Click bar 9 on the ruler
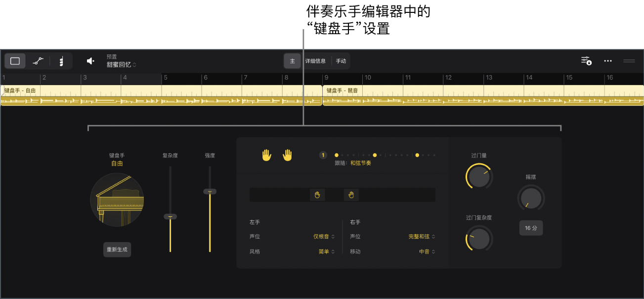The height and width of the screenshot is (299, 644). coord(326,78)
